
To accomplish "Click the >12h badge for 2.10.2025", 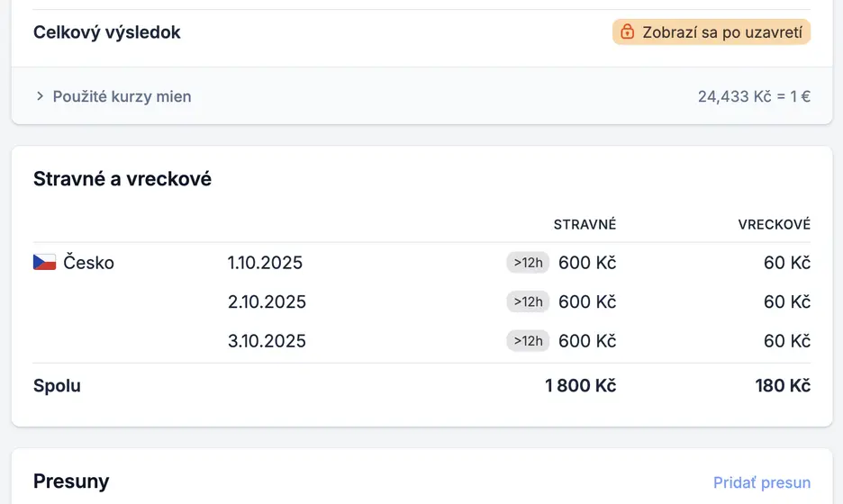I will 528,301.
